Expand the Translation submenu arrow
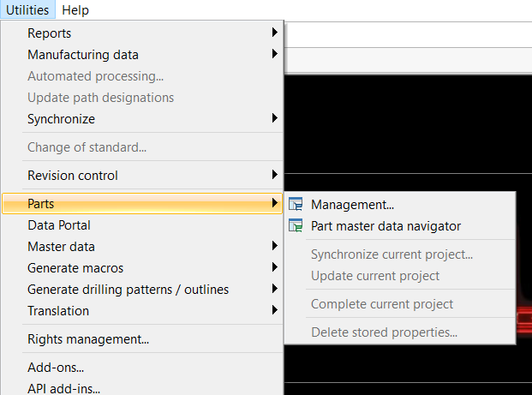Image resolution: width=532 pixels, height=395 pixels. 274,310
